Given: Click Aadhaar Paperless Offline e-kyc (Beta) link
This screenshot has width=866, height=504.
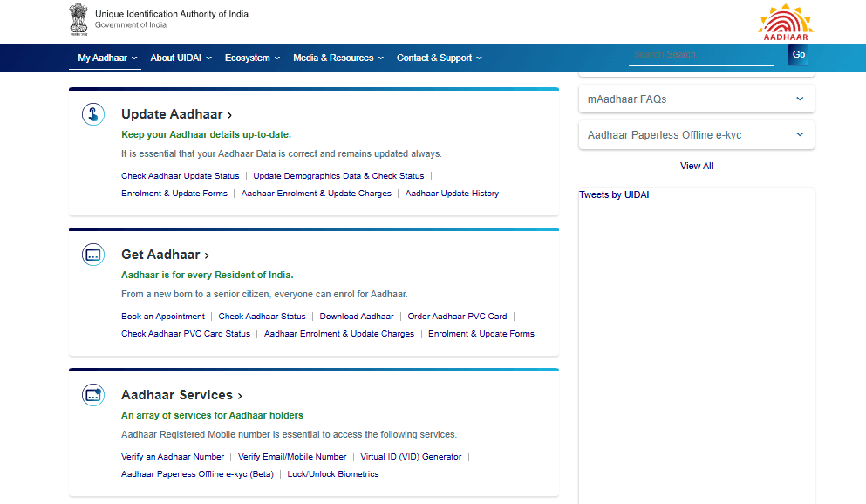Looking at the screenshot, I should click(x=197, y=474).
